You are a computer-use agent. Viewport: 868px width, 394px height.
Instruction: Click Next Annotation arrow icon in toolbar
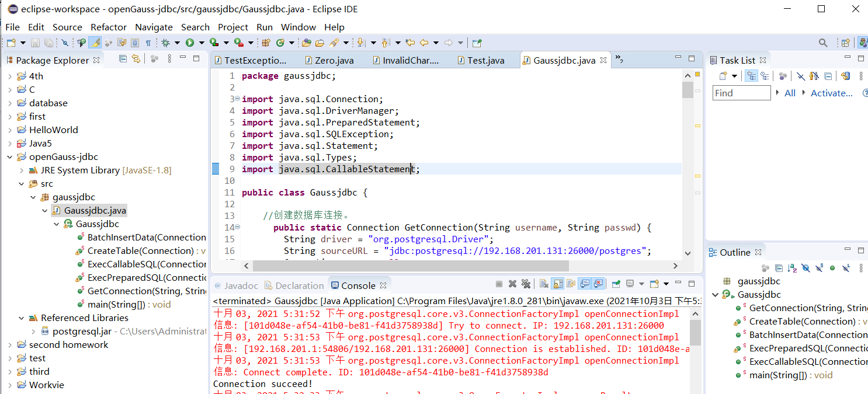pos(361,43)
